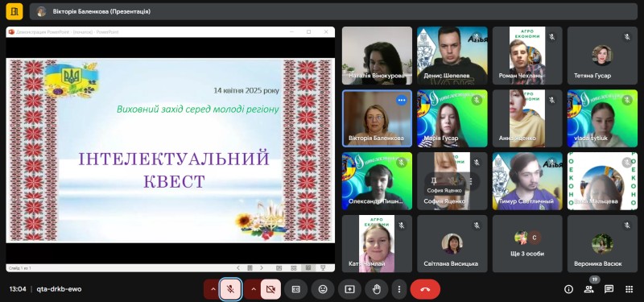Expand video settings chevron beside camera

click(x=253, y=289)
